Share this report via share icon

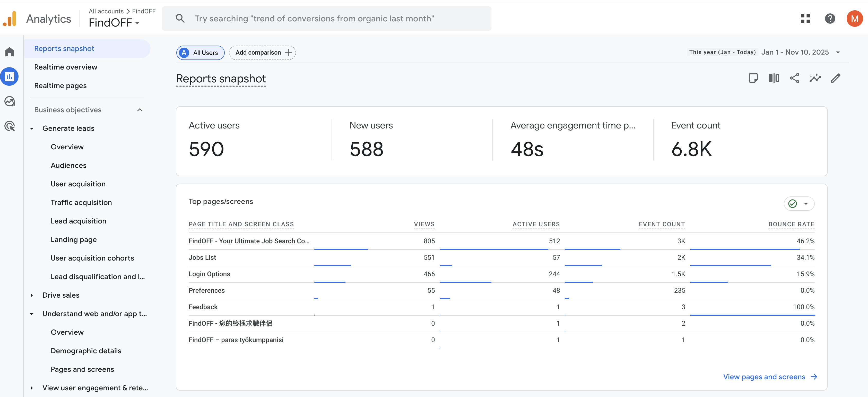click(794, 78)
